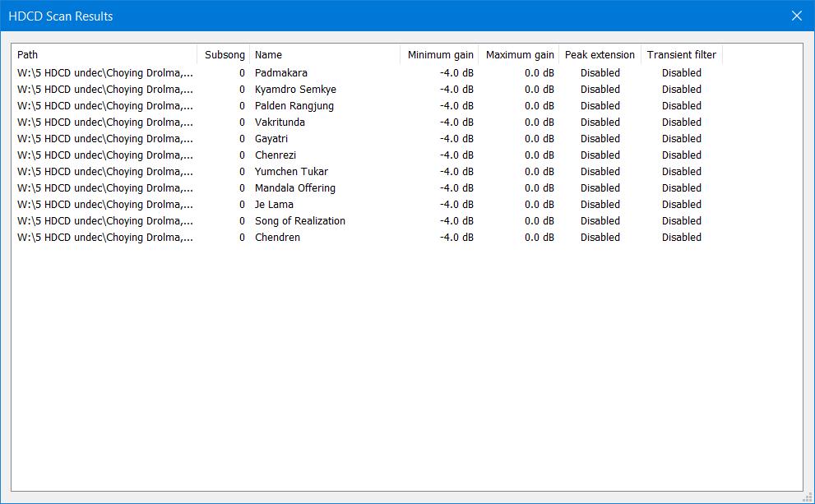Click the path cell in the Chendren row
The image size is (815, 504).
pos(105,238)
